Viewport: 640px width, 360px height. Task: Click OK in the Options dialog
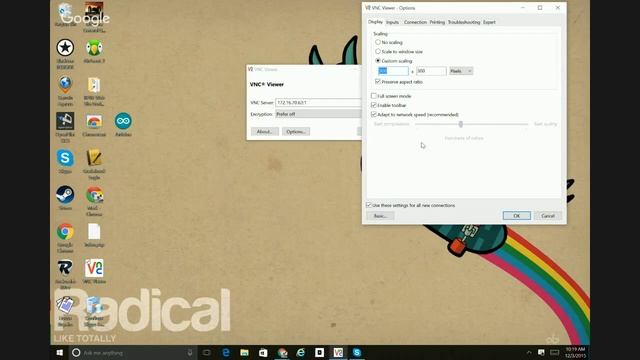(517, 216)
